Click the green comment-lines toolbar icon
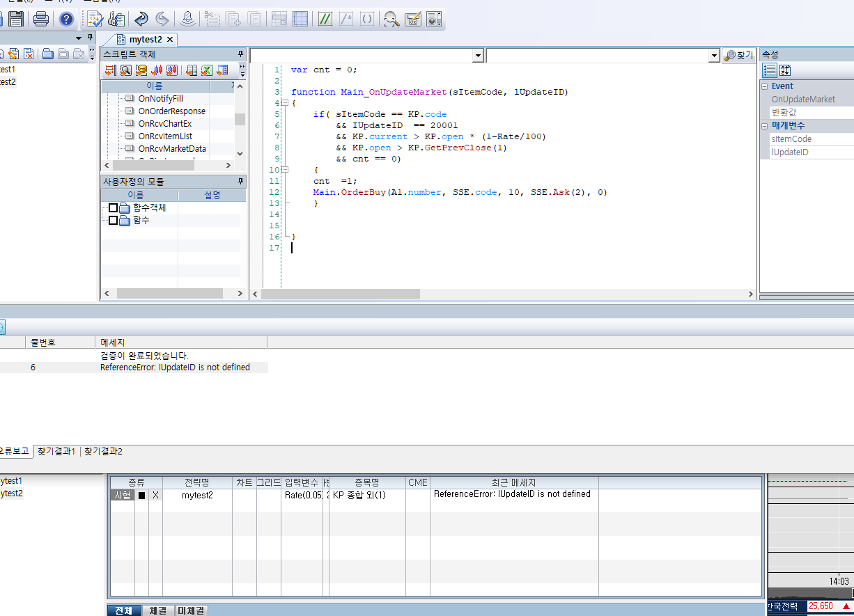 coord(325,19)
